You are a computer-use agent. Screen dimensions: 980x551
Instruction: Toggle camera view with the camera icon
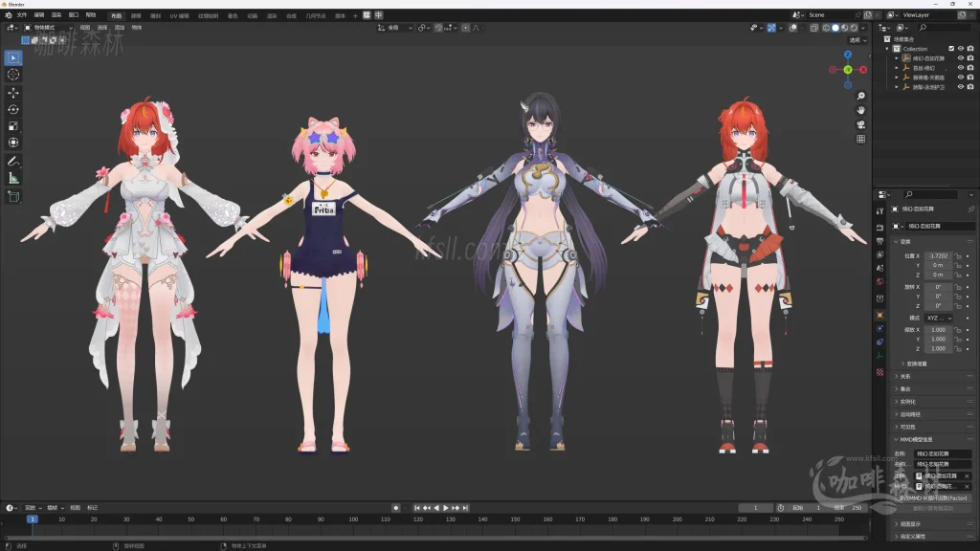pos(860,124)
